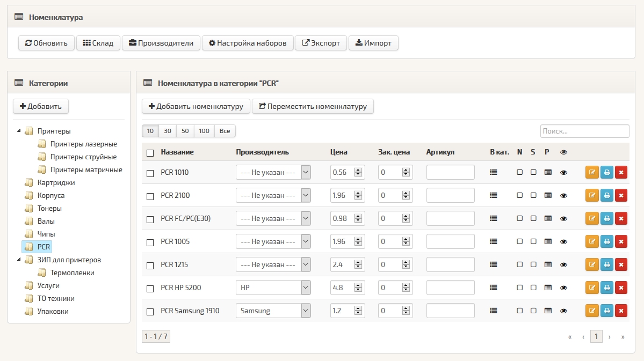644x361 pixels.
Task: Check the row checkbox for PCR 2100
Action: pos(150,196)
